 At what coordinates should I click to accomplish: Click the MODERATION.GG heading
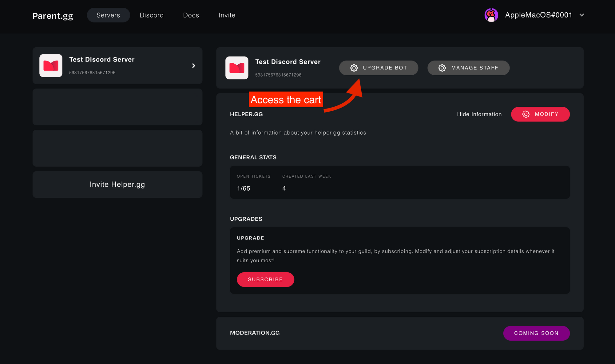(255, 333)
